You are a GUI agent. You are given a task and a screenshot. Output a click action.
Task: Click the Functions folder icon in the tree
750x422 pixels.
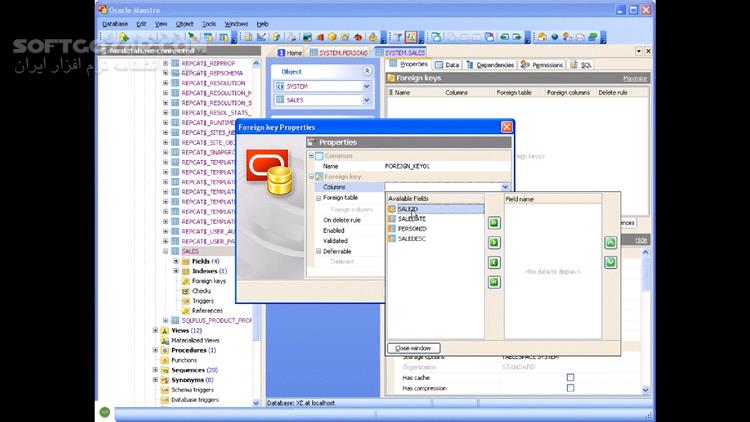(165, 360)
